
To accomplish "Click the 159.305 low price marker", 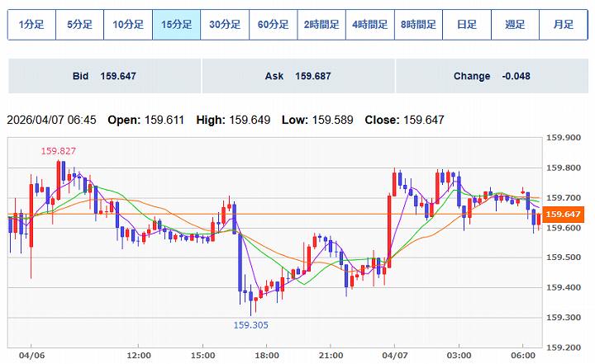I will pos(250,325).
